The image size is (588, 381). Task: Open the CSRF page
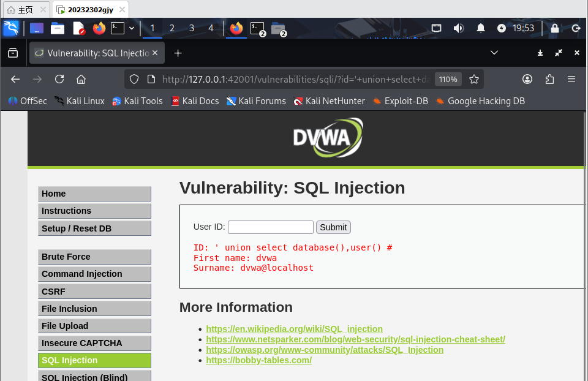pos(94,292)
